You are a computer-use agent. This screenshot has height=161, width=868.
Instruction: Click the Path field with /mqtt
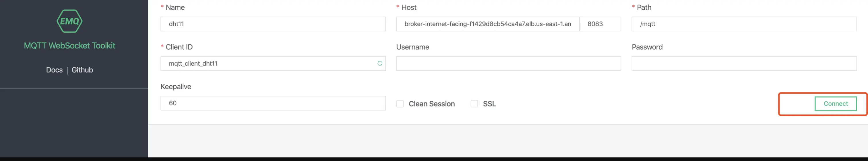tap(744, 24)
